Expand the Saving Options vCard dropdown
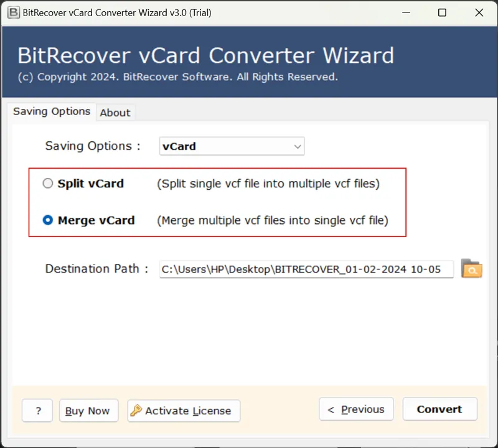Viewport: 498px width, 448px height. click(x=232, y=146)
